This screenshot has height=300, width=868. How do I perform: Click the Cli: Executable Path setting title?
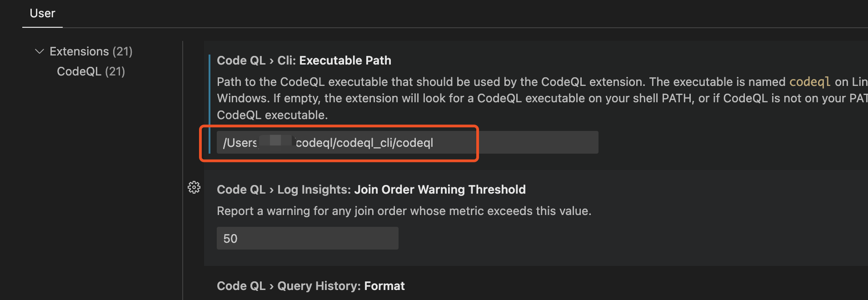point(304,60)
